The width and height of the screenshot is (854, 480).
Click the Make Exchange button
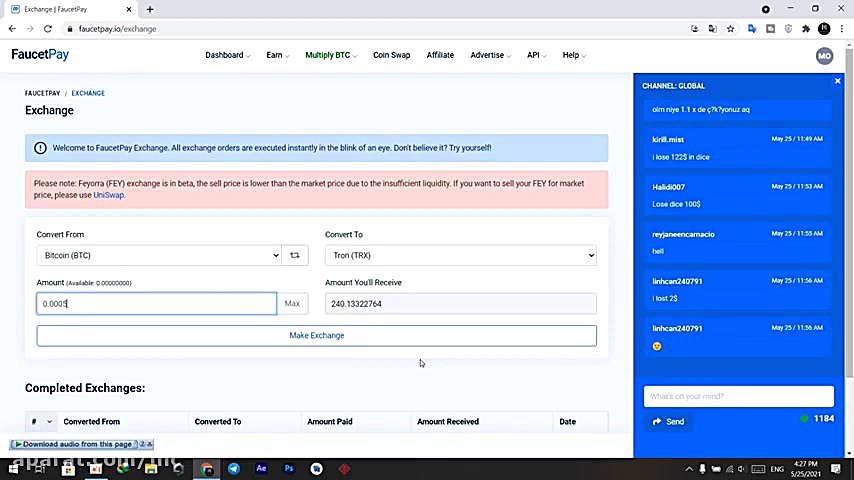[x=316, y=336]
